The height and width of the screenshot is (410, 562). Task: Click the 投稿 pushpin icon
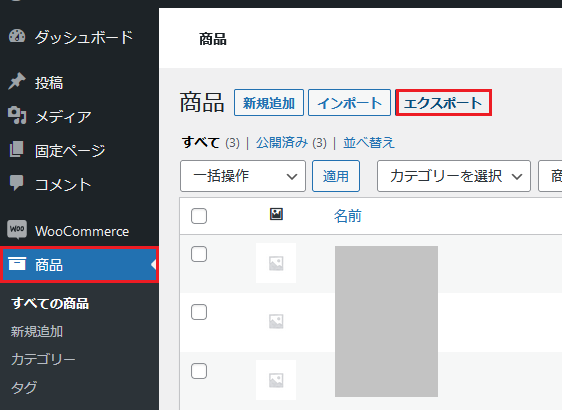[17, 81]
